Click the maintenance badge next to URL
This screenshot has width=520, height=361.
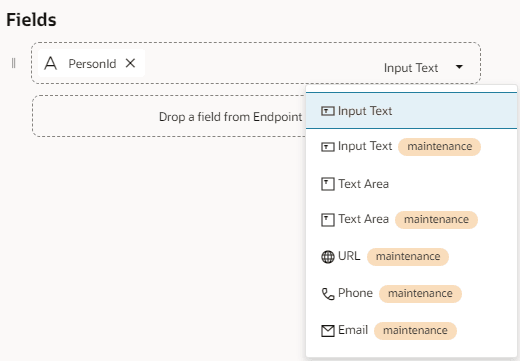pyautogui.click(x=408, y=257)
